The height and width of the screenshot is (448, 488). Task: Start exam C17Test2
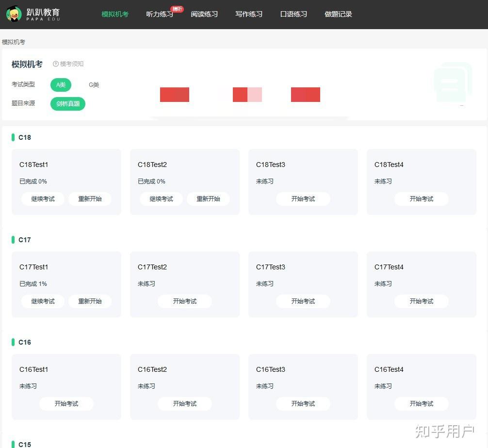(185, 301)
